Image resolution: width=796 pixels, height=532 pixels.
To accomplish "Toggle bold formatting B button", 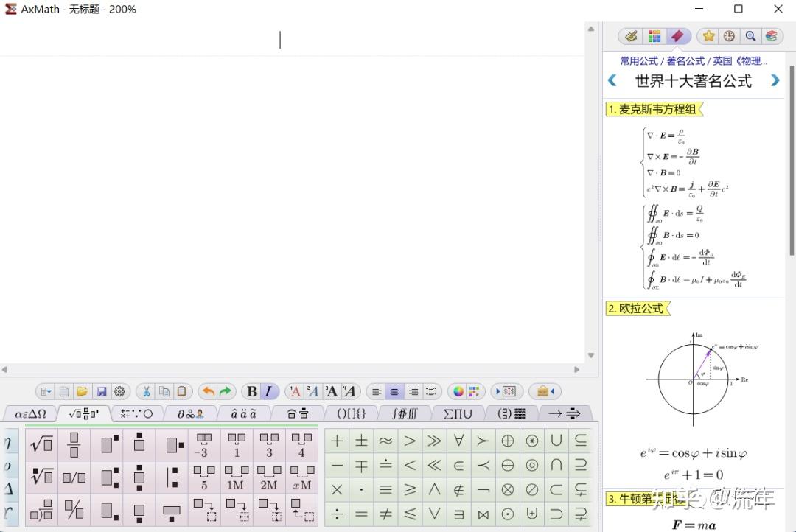I will 252,391.
